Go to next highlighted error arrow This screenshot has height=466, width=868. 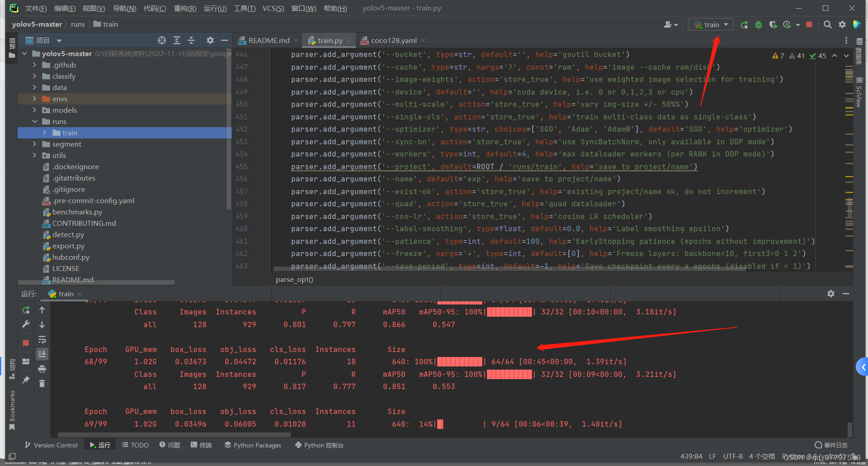846,56
